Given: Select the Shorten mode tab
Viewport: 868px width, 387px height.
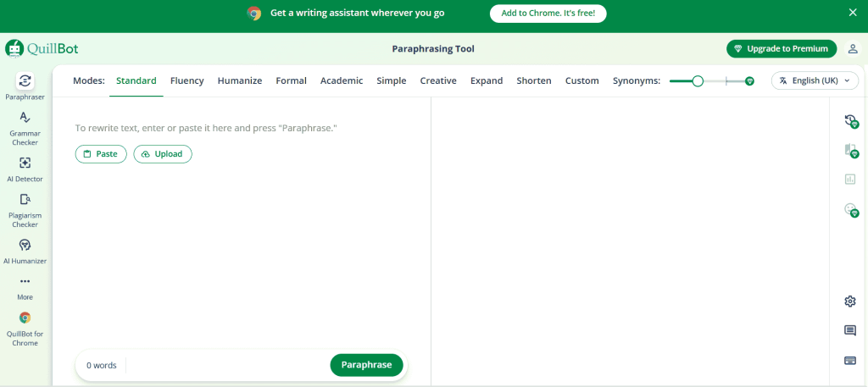Looking at the screenshot, I should [534, 80].
